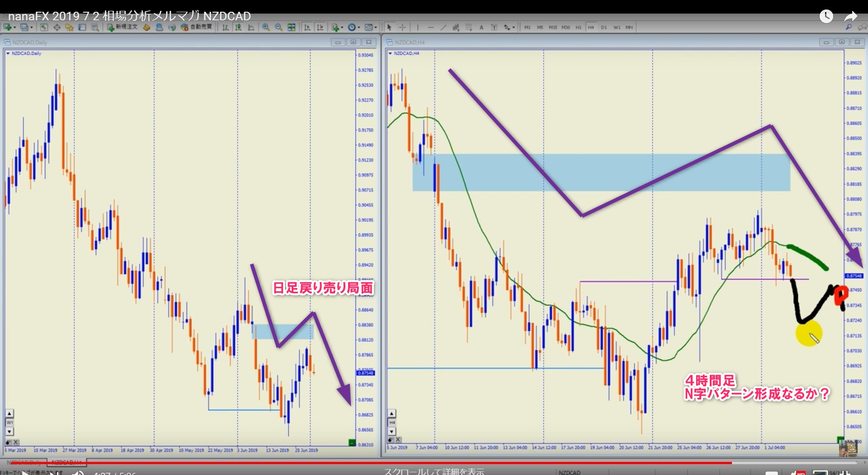
Task: Select the vertical line drawing tool
Action: coord(418,28)
